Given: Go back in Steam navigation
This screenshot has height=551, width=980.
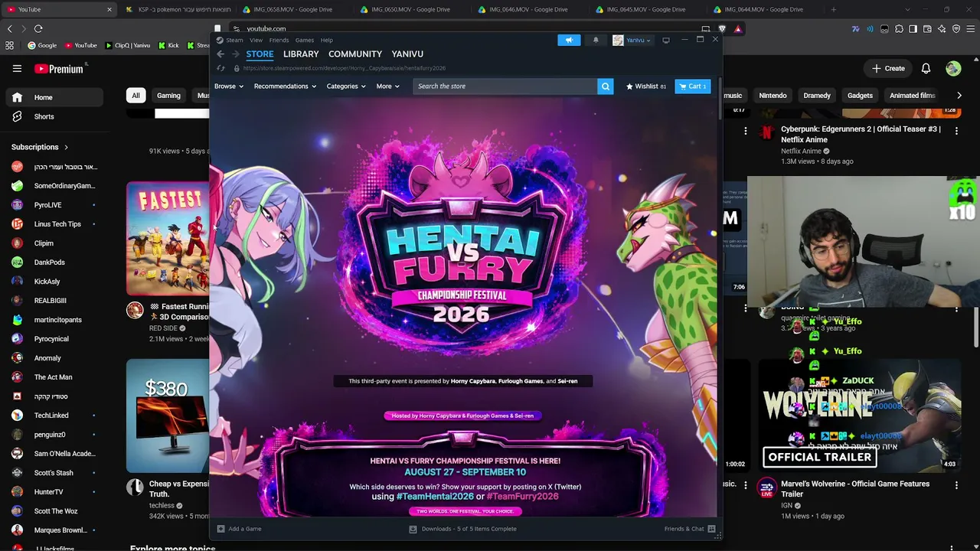Looking at the screenshot, I should [220, 54].
